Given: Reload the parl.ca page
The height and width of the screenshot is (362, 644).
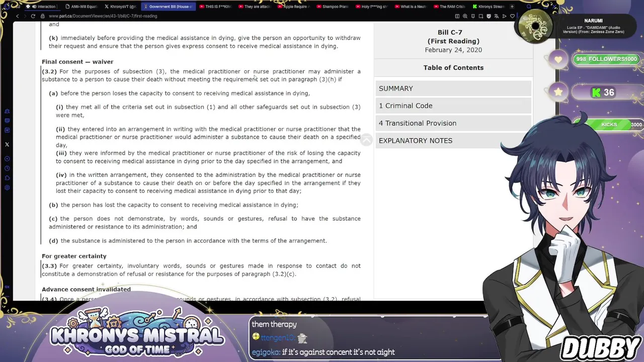Looking at the screenshot, I should coord(33,16).
